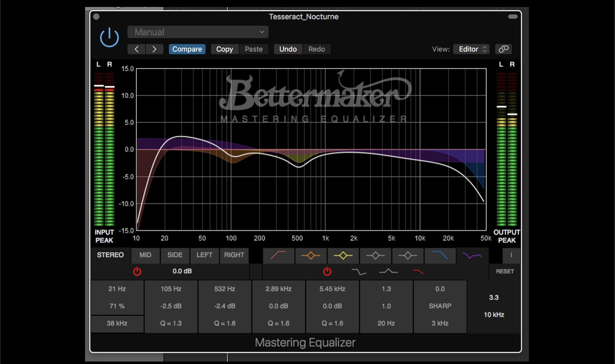
Task: Click the 21 Hz high-pass frequency field
Action: pyautogui.click(x=117, y=289)
